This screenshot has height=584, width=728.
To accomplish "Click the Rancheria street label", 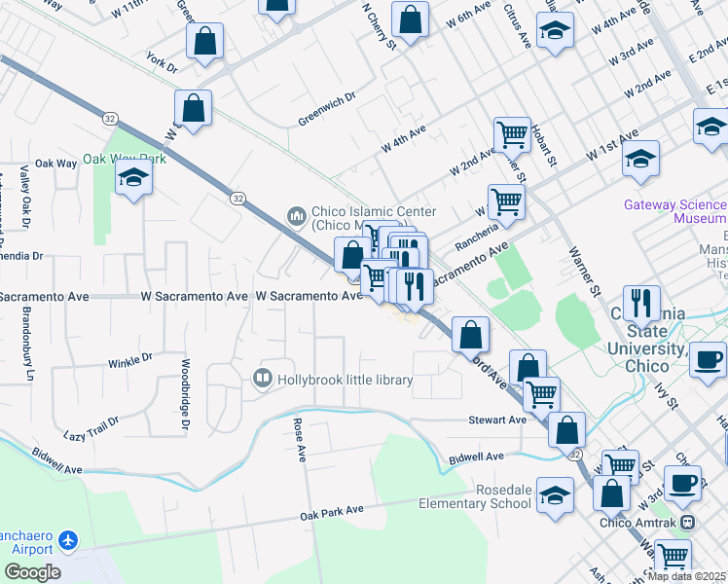I will [x=476, y=237].
